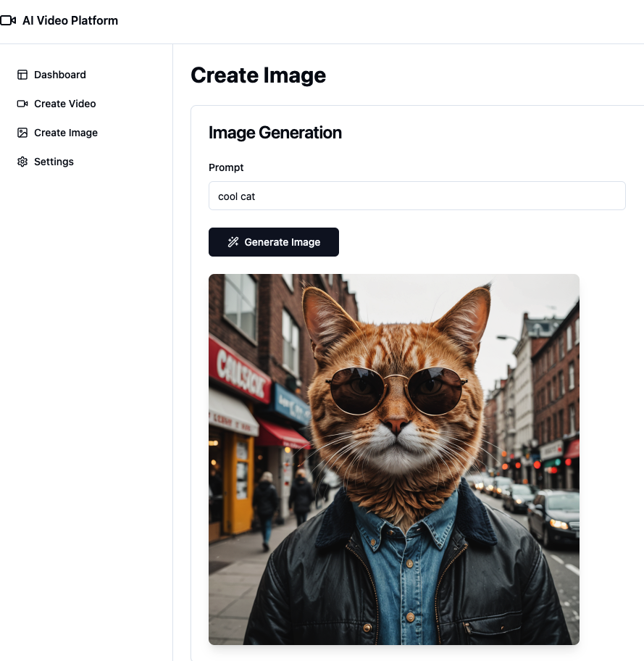This screenshot has height=661, width=644.
Task: Click the video camera logo icon
Action: pos(8,20)
